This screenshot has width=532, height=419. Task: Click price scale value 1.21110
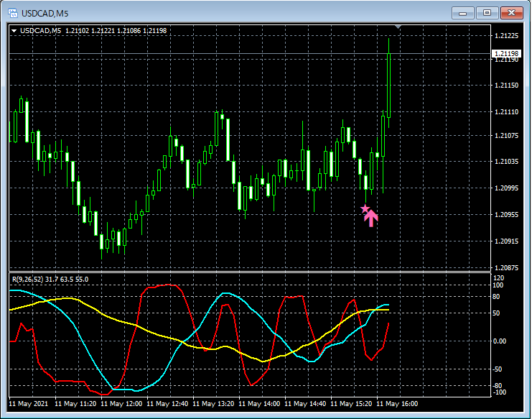point(507,111)
